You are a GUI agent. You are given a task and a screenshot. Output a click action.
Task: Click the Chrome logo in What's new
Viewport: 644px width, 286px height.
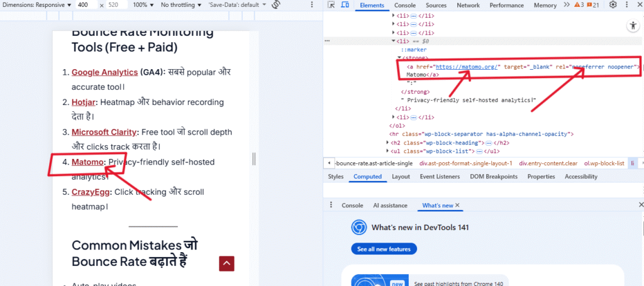click(x=358, y=227)
